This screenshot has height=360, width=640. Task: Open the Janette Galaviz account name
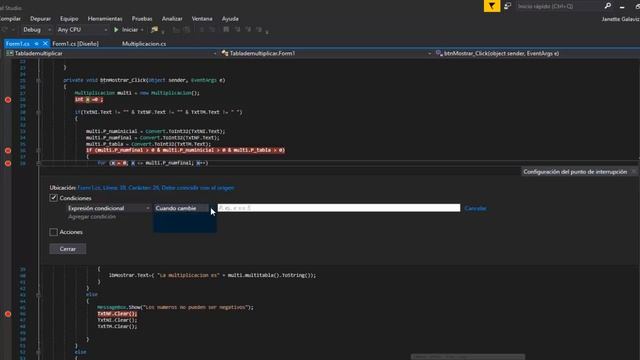tap(620, 19)
